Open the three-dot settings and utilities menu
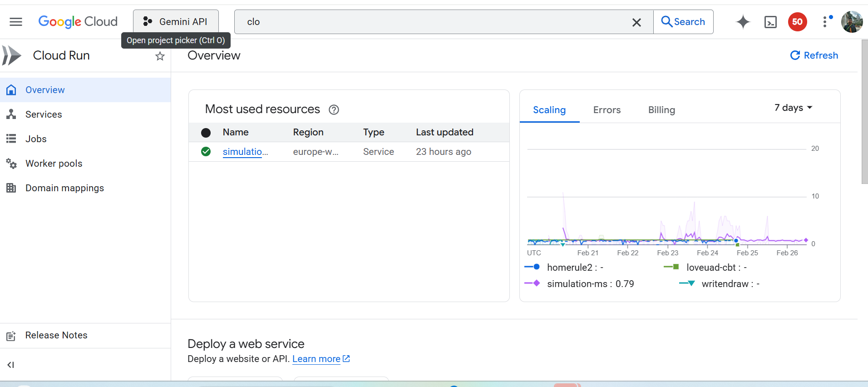The width and height of the screenshot is (868, 387). coord(825,22)
